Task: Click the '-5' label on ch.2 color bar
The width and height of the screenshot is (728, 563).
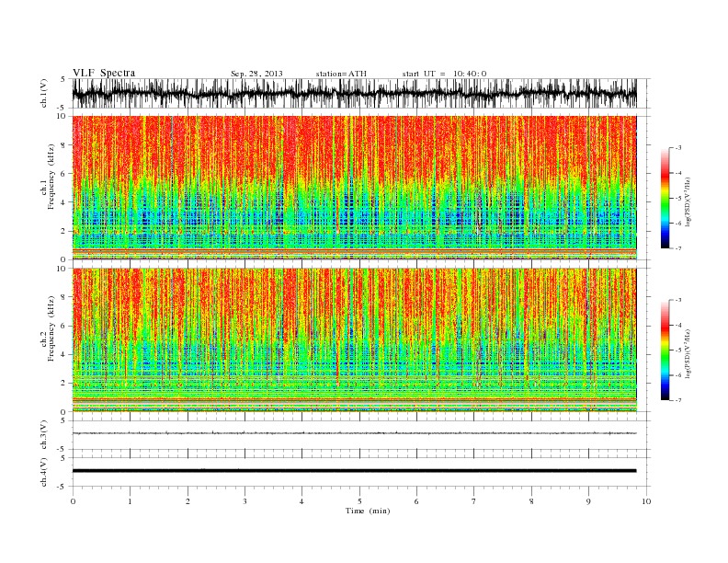Action: (677, 350)
